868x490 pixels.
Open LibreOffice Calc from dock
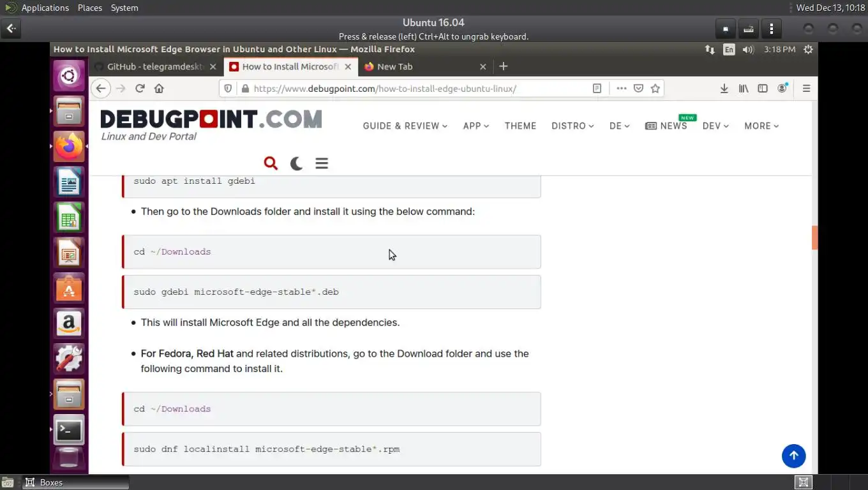69,218
